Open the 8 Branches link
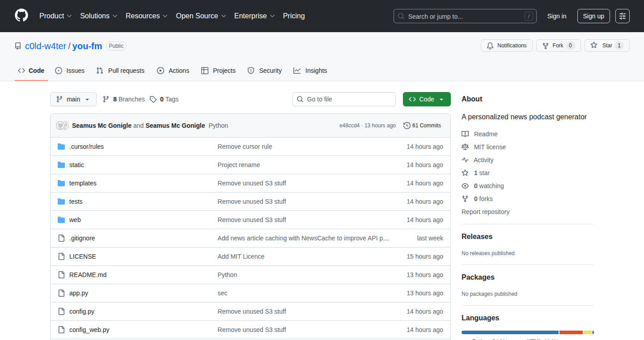This screenshot has height=340, width=644. pyautogui.click(x=124, y=99)
